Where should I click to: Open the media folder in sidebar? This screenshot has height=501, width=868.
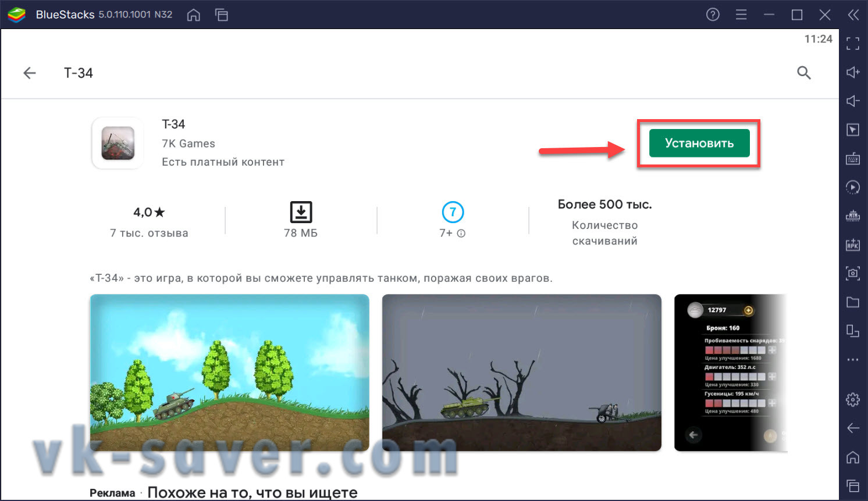tap(853, 302)
